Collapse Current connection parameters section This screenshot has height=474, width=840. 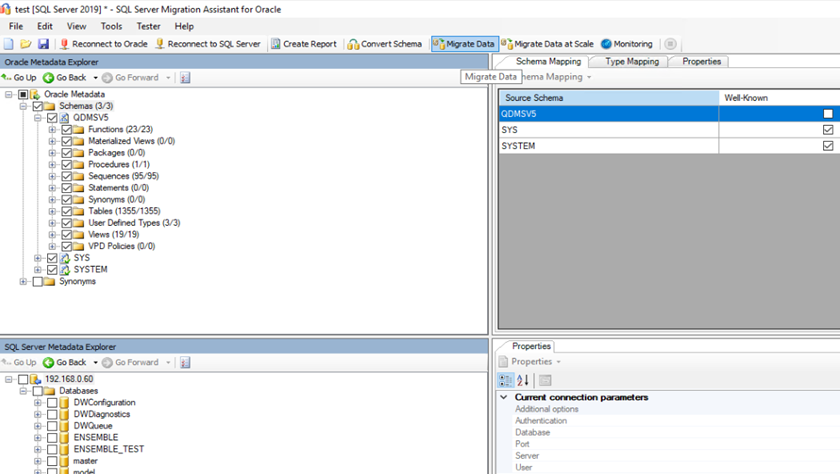pyautogui.click(x=504, y=397)
